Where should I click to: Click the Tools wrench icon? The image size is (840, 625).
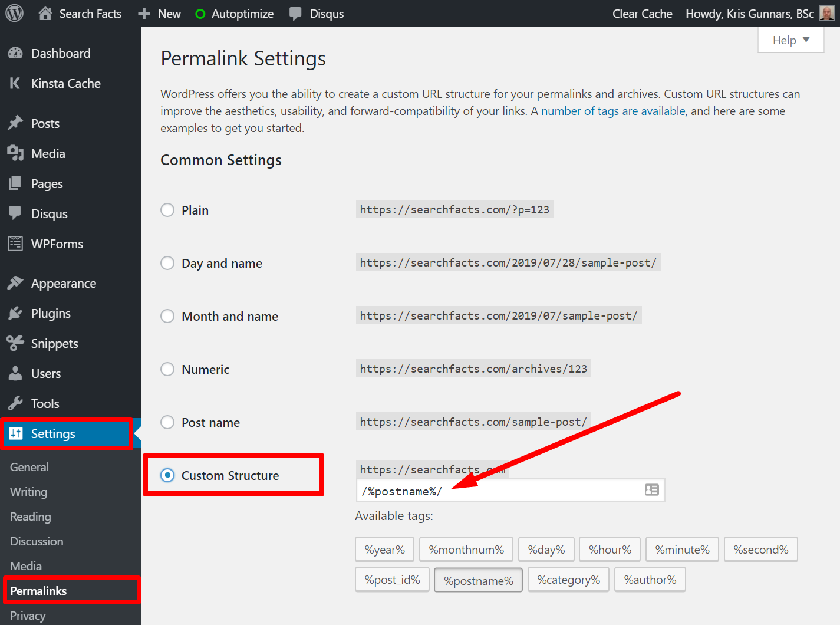(x=16, y=403)
